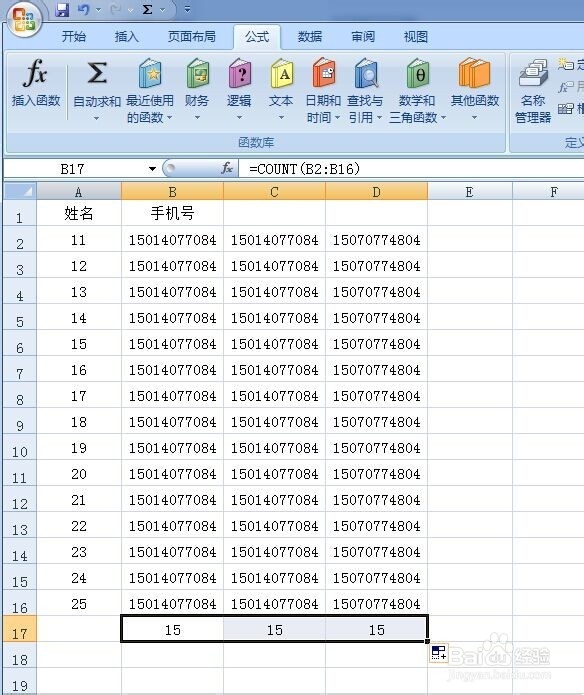Open 日期和时间 functions book icon
Screen dimensions: 584x695
[323, 74]
